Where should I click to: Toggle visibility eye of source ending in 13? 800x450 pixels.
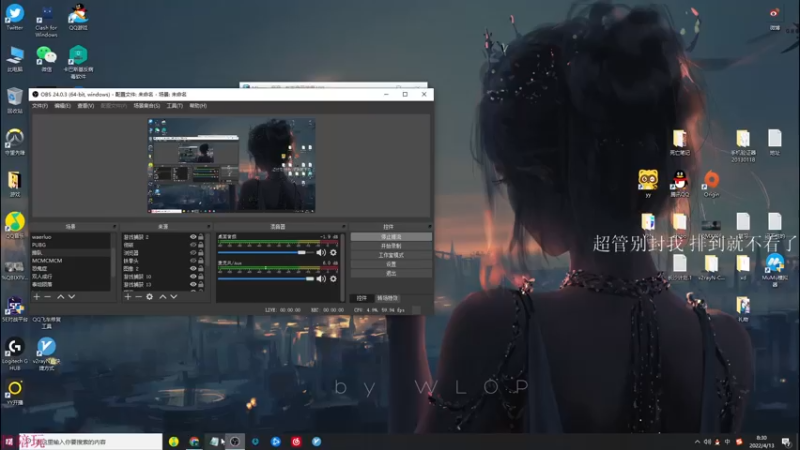click(x=193, y=284)
